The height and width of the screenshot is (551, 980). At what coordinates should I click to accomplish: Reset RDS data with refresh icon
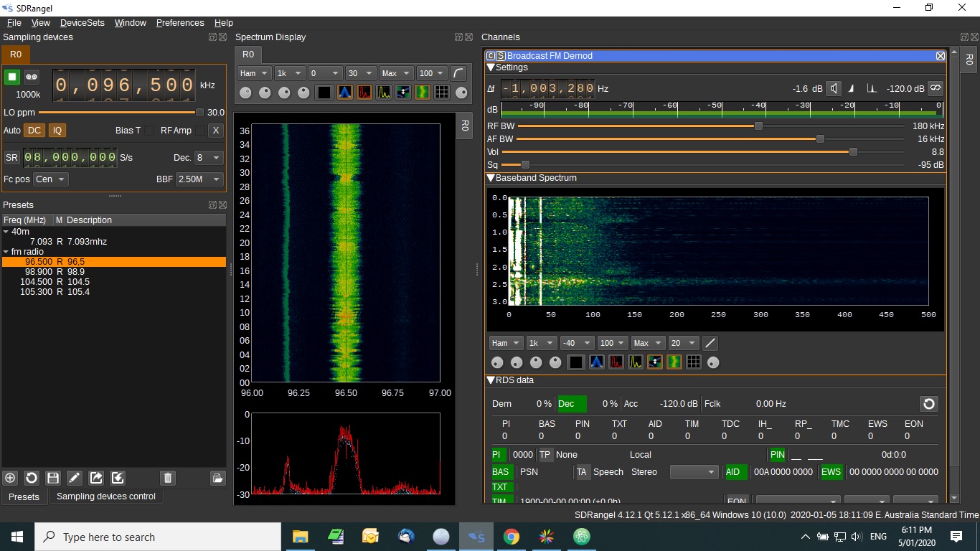point(929,404)
